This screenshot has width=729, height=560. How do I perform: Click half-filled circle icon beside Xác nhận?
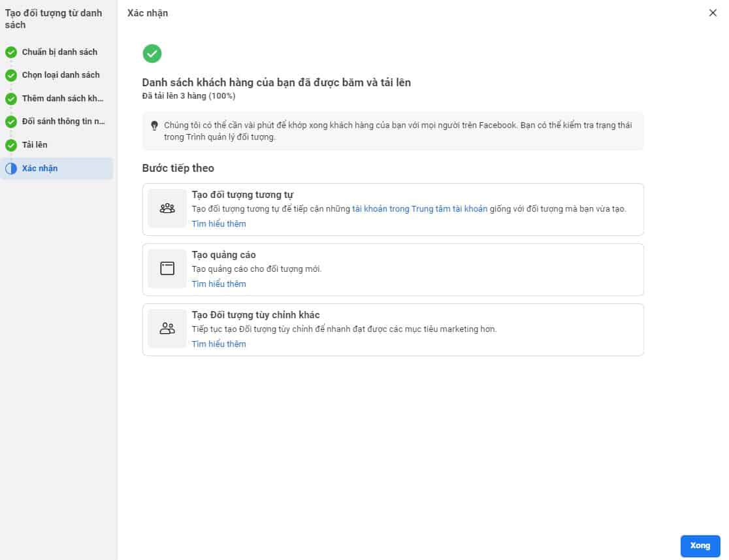(x=11, y=169)
